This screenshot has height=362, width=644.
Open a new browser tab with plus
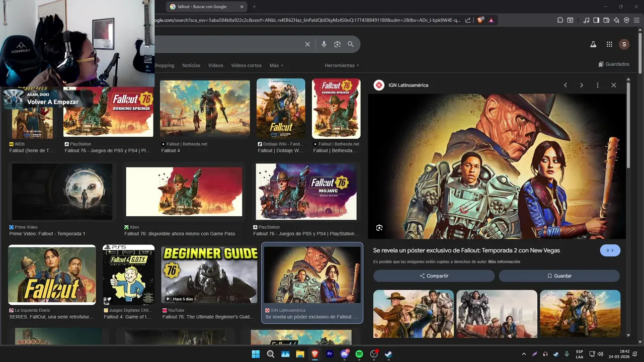[254, 7]
